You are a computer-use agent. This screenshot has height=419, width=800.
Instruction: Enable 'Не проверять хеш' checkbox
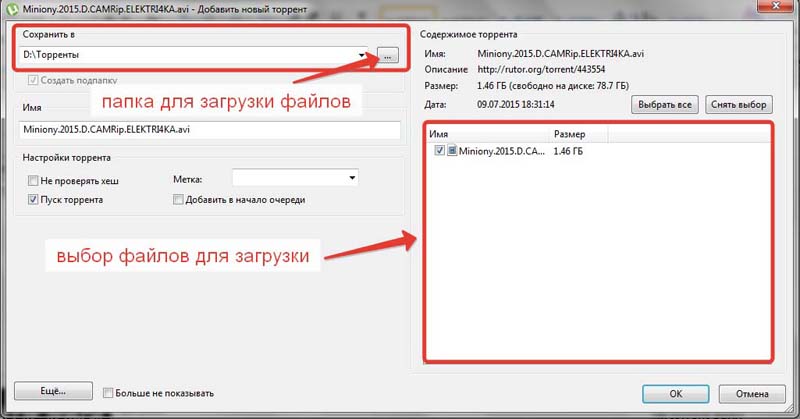pos(34,180)
